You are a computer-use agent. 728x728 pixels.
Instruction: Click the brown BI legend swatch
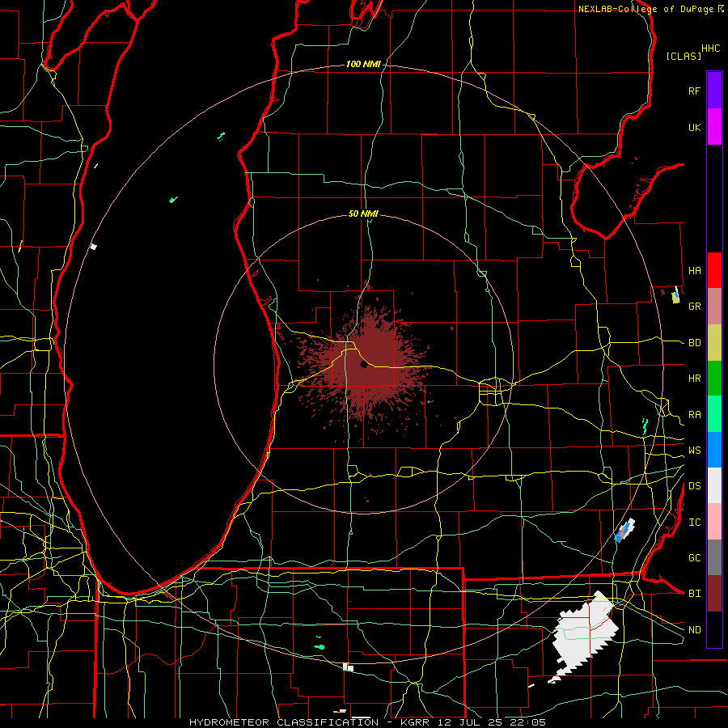pos(714,594)
